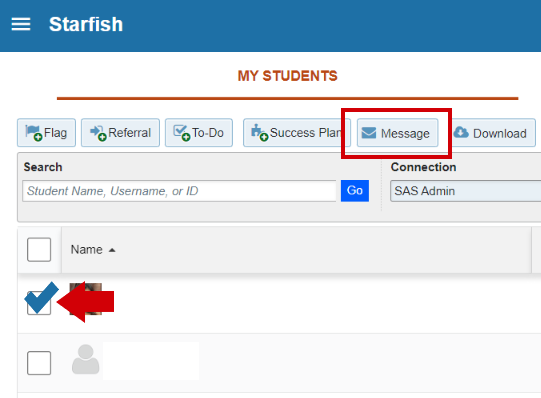This screenshot has height=398, width=541.
Task: Open the Success Plan button
Action: (297, 133)
